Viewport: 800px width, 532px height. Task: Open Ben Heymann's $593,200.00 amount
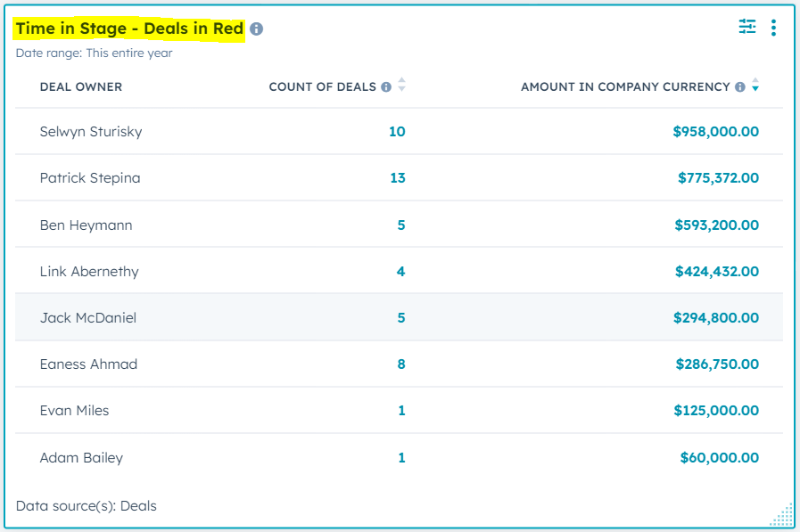click(716, 225)
